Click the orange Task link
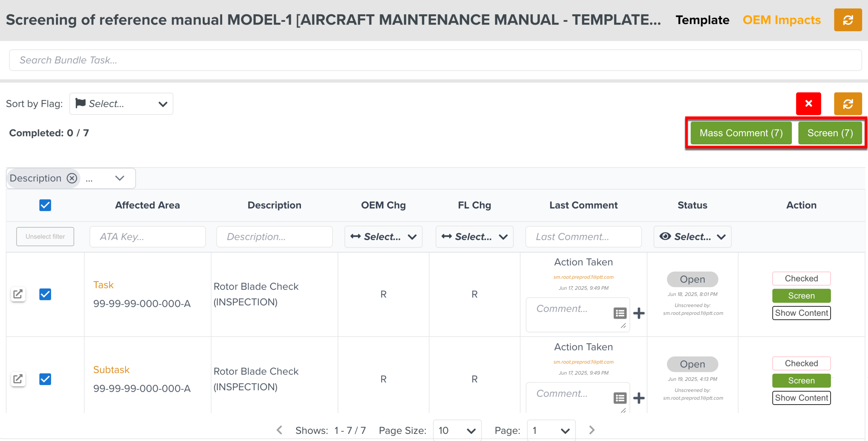The width and height of the screenshot is (868, 441). 103,285
